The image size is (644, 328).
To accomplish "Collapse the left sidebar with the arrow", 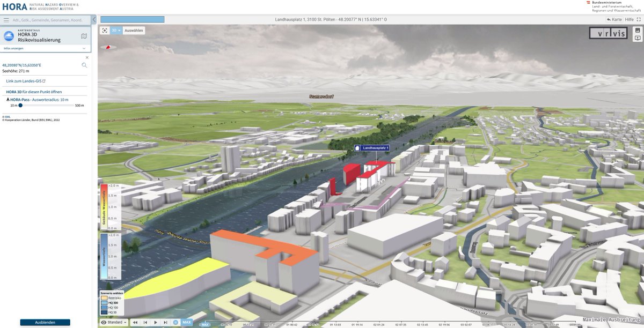I will click(x=94, y=20).
